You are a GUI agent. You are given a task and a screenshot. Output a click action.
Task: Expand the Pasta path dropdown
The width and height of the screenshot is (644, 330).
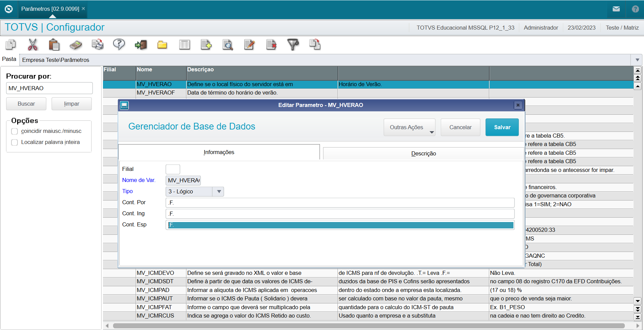click(637, 60)
